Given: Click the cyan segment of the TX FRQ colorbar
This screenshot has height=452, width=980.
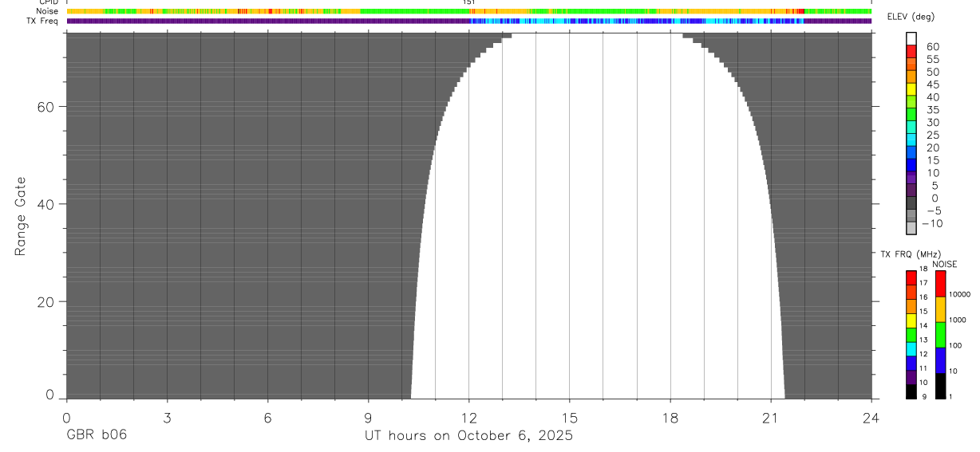Looking at the screenshot, I should pos(911,349).
